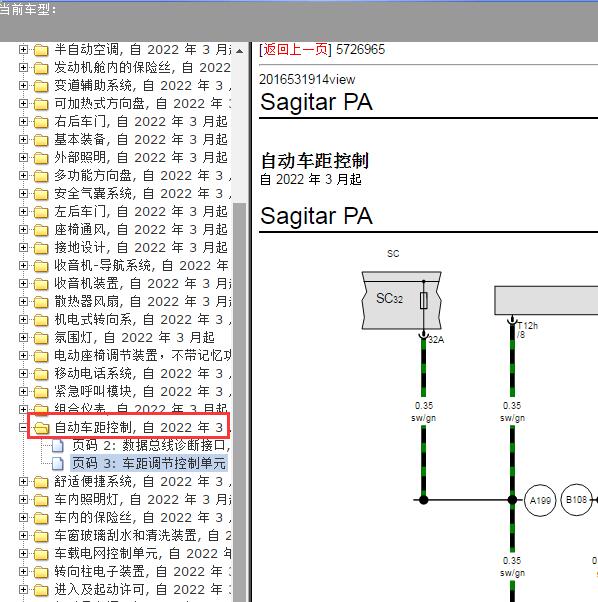
Task: Expand the 半自动空调 folder
Action: (x=23, y=50)
